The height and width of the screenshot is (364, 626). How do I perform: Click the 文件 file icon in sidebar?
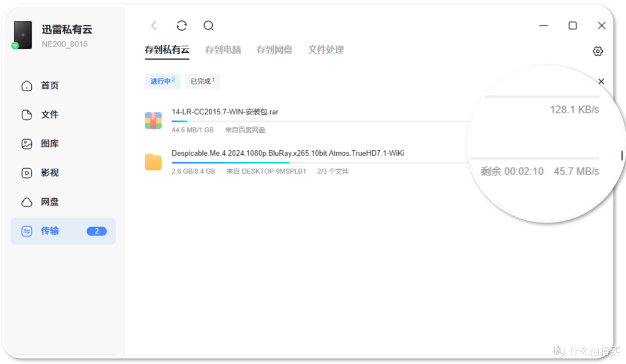tap(27, 115)
